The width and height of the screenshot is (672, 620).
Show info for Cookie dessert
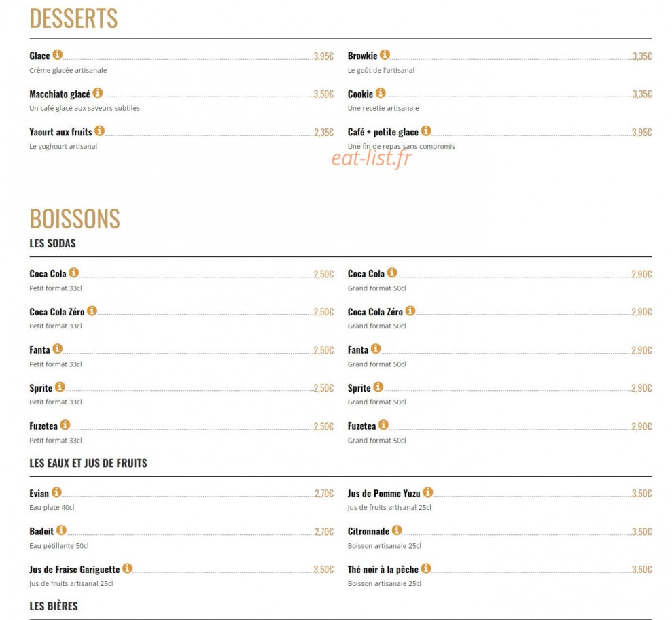381,93
